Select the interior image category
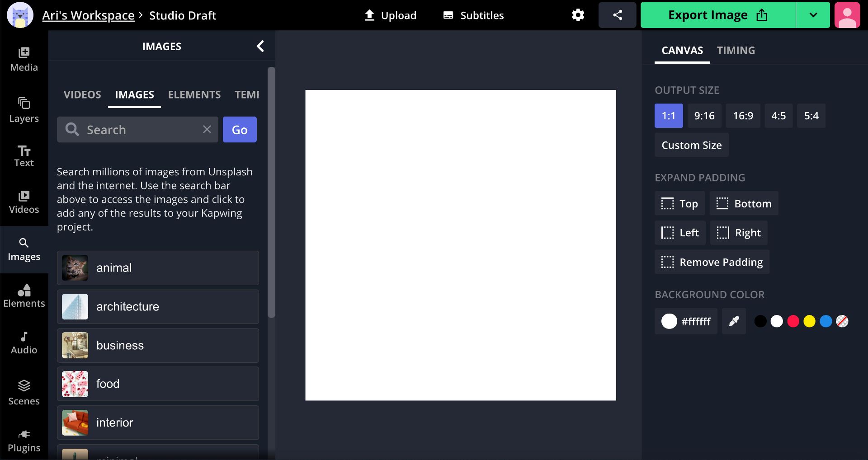The image size is (868, 460). coord(158,423)
